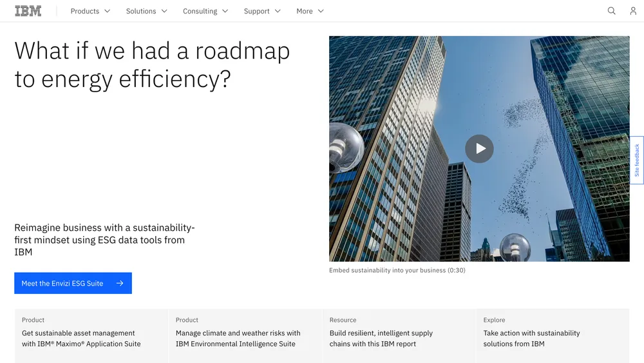Open resilient supply chains report card
Viewport: 644px width, 363px height.
(399, 335)
